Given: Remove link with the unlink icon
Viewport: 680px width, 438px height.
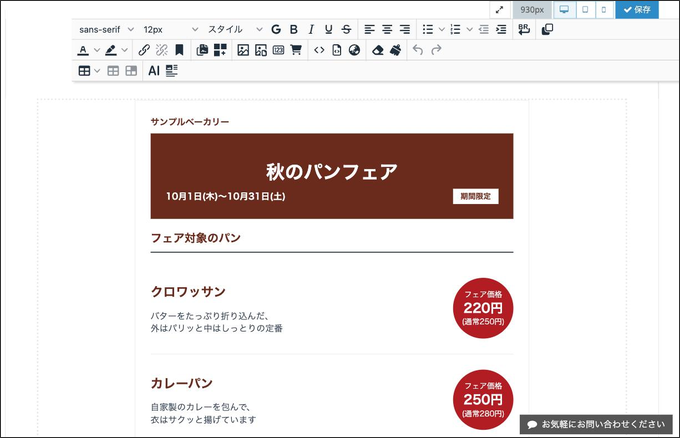Looking at the screenshot, I should [162, 50].
